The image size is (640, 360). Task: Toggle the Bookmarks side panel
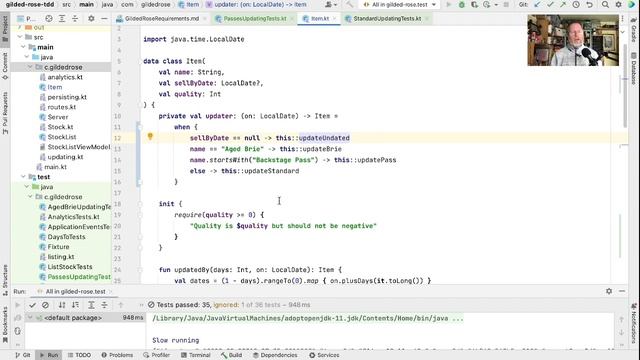[5, 325]
